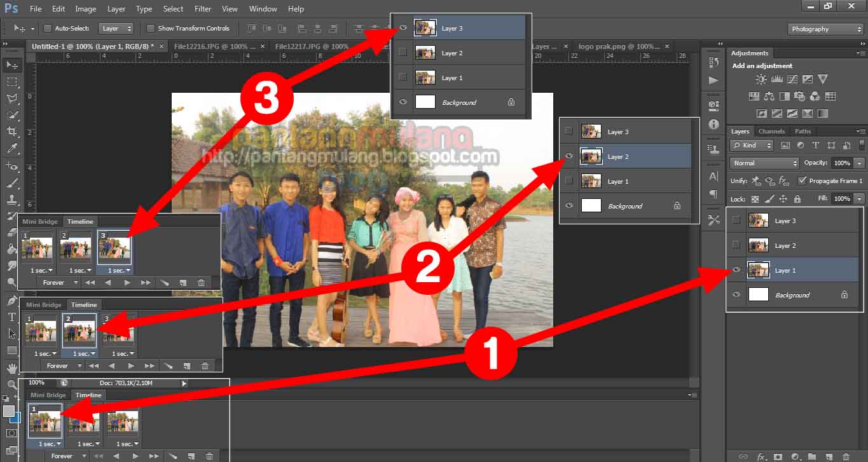Toggle Show Transform Controls checkbox

coord(151,29)
